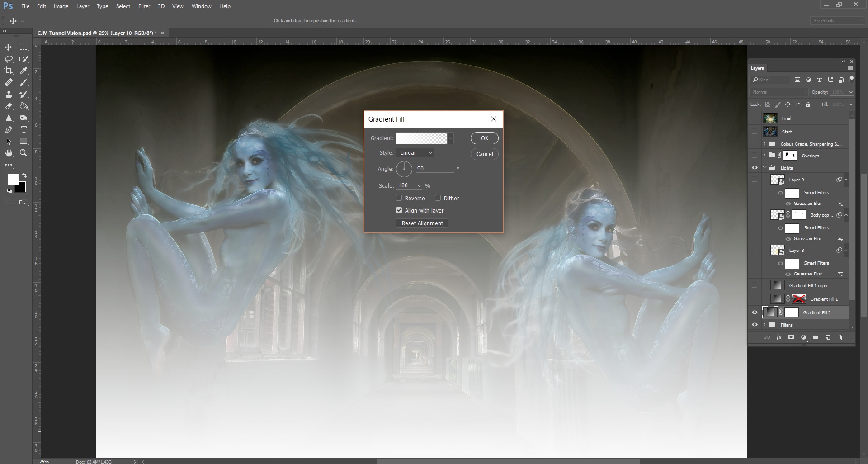Click the foreground color swatch
This screenshot has width=868, height=464.
coord(13,180)
